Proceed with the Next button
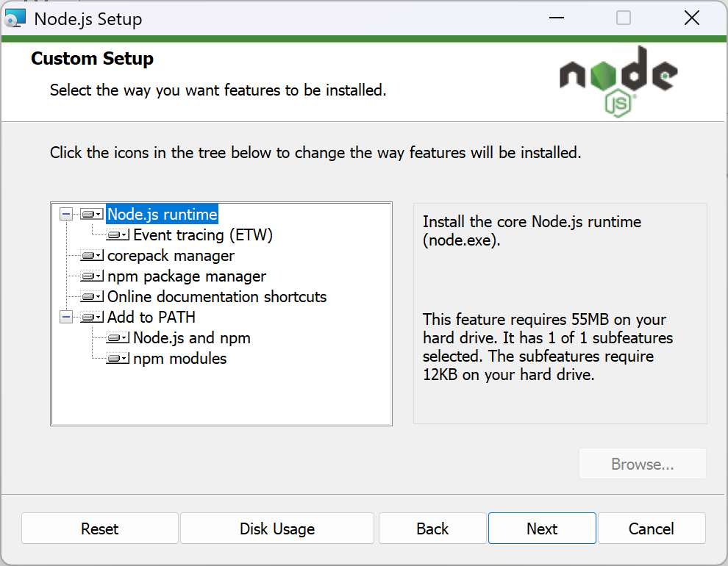 pos(542,529)
